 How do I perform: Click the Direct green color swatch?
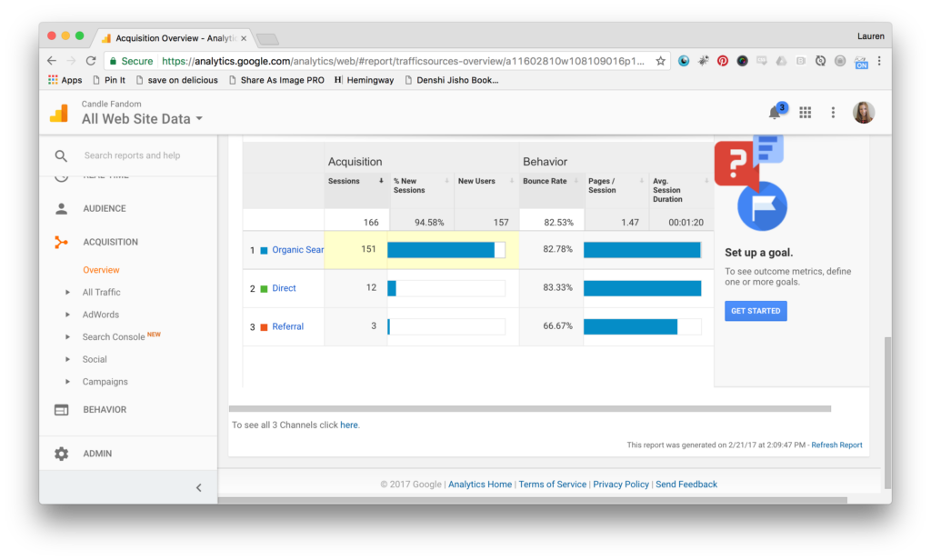[265, 289]
